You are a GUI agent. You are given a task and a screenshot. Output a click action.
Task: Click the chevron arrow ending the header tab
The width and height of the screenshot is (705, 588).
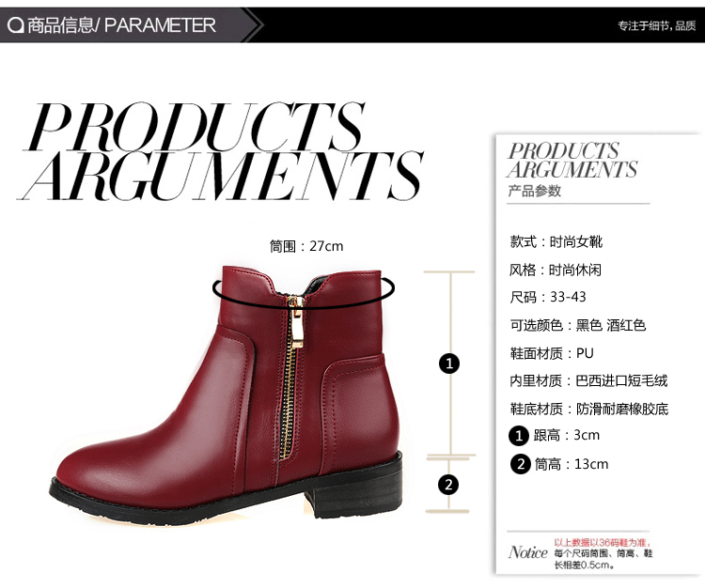pyautogui.click(x=253, y=24)
